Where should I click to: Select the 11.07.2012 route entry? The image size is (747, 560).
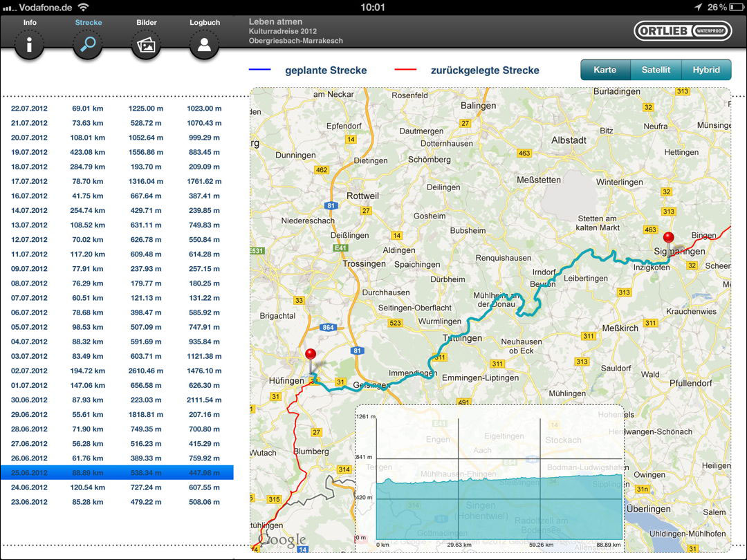pyautogui.click(x=117, y=254)
